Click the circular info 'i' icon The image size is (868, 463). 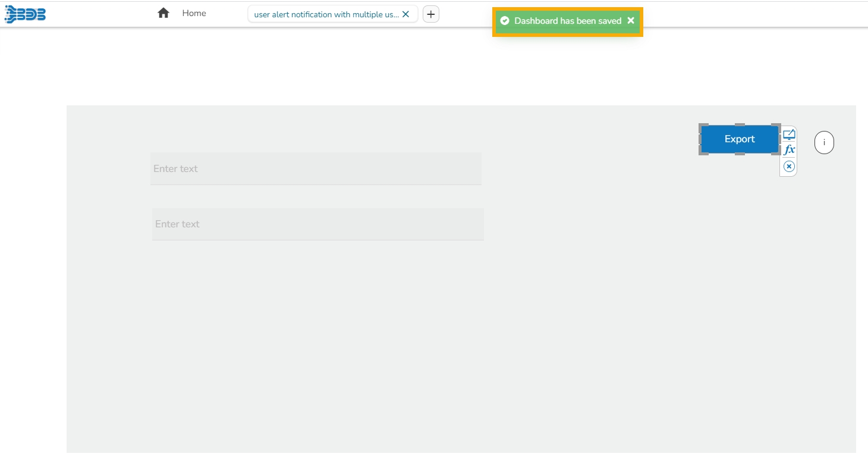coord(824,143)
